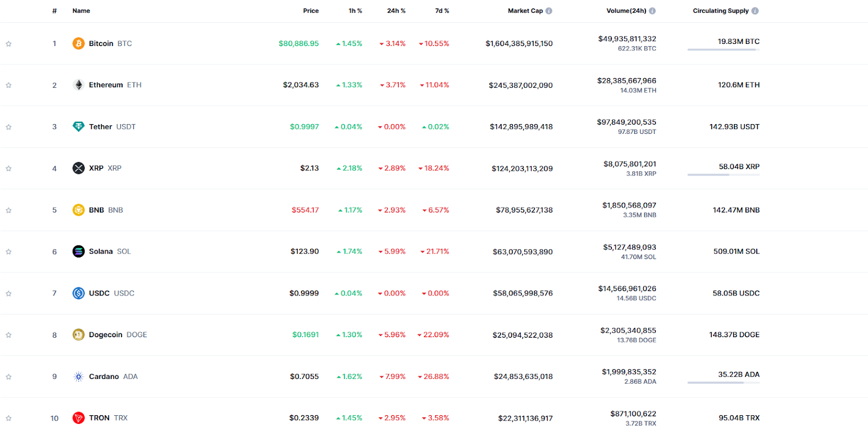Click BNB price $554.17
The width and height of the screenshot is (868, 438).
click(305, 210)
